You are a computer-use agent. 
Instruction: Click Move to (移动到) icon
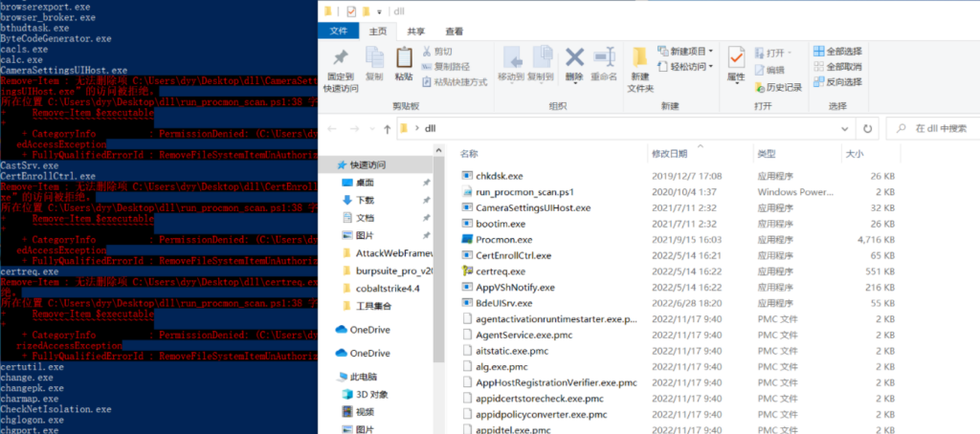point(511,57)
